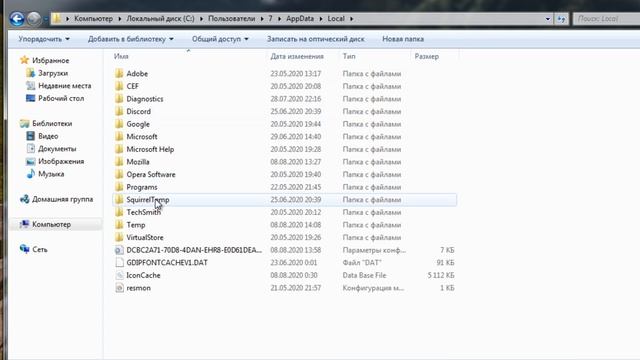Viewport: 640px width, 360px height.
Task: Sort by Имя column header
Action: [x=121, y=56]
